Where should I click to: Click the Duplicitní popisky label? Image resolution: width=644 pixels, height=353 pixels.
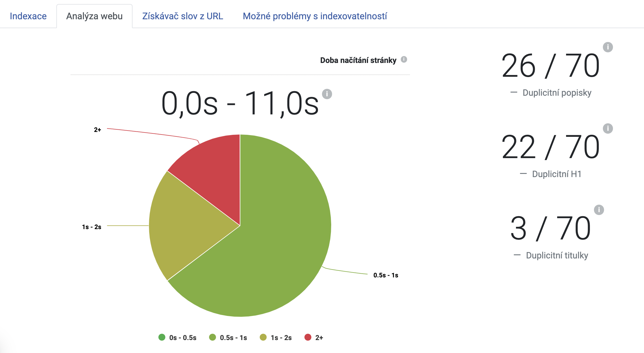[x=557, y=93]
